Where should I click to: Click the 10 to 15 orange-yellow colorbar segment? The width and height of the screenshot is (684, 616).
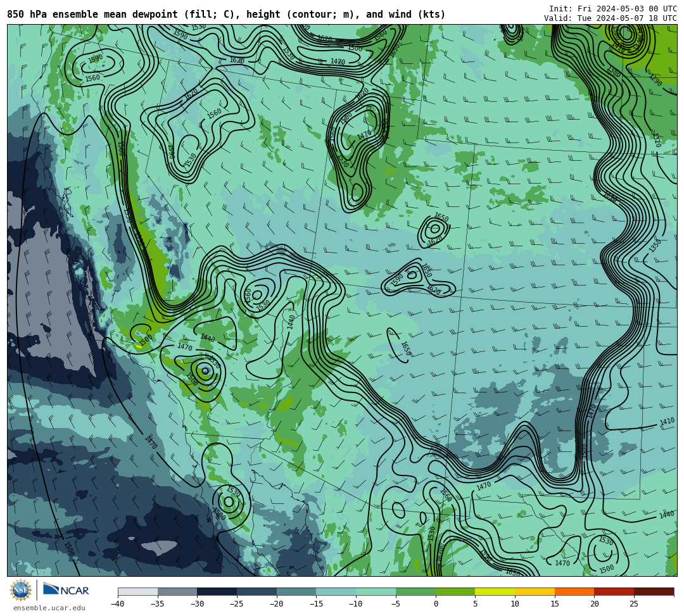tap(535, 591)
